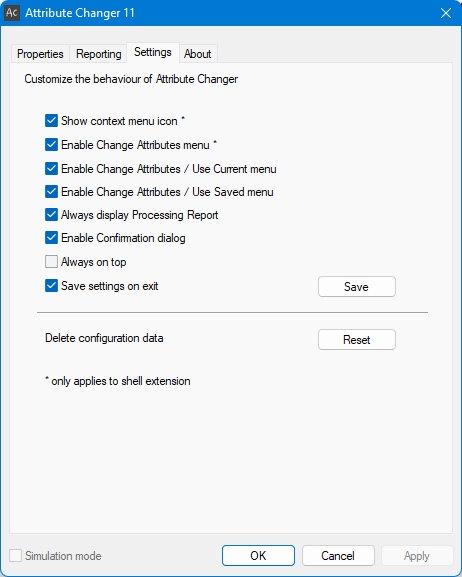
Task: Click the Save button
Action: tap(357, 287)
